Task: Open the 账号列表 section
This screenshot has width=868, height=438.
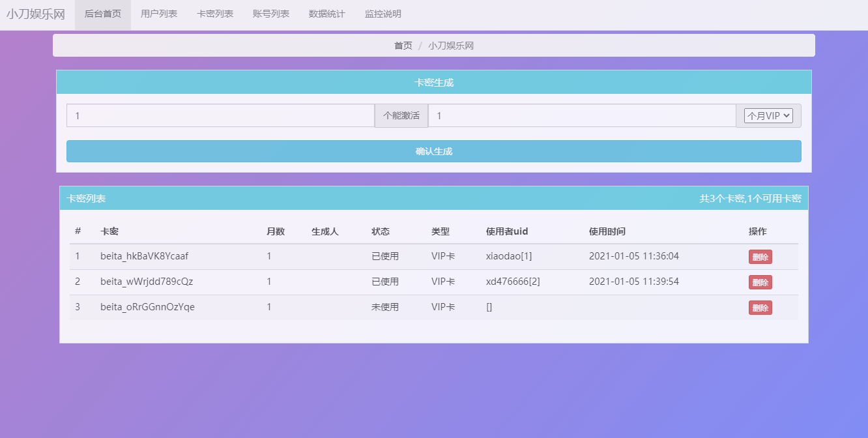Action: (271, 14)
